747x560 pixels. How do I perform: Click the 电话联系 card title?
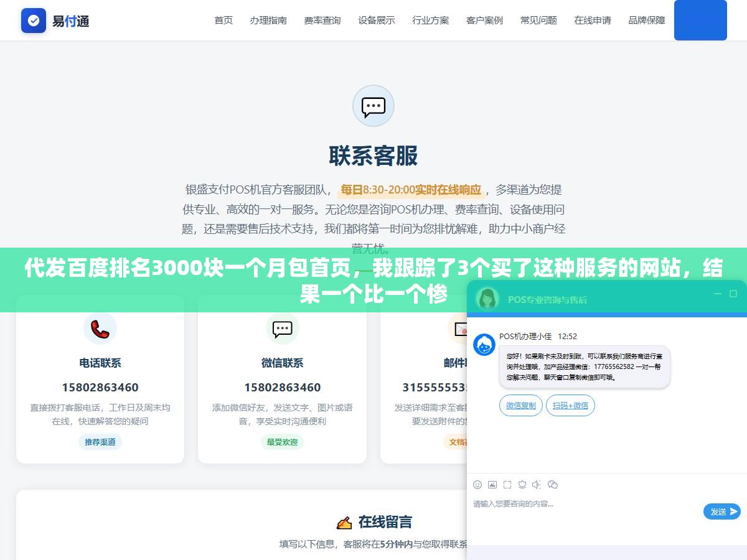(100, 363)
